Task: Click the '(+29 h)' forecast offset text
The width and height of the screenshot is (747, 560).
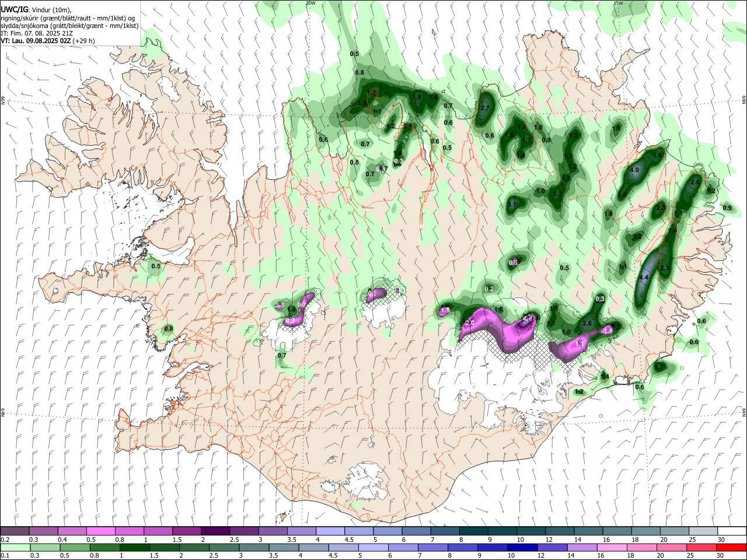Action: [84, 41]
